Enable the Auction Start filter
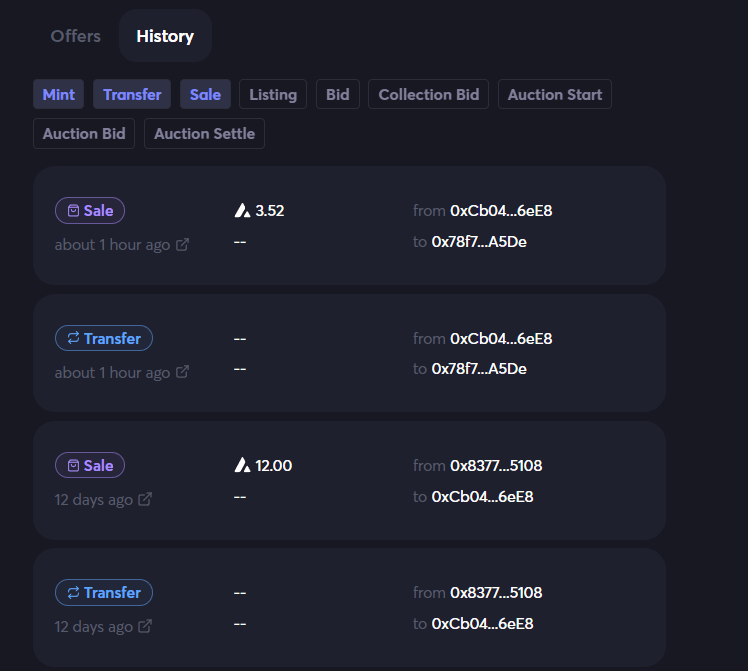 (555, 94)
